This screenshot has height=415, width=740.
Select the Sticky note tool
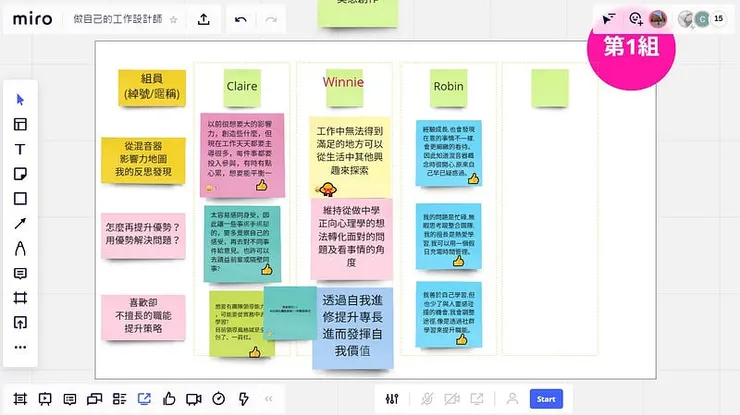(20, 174)
